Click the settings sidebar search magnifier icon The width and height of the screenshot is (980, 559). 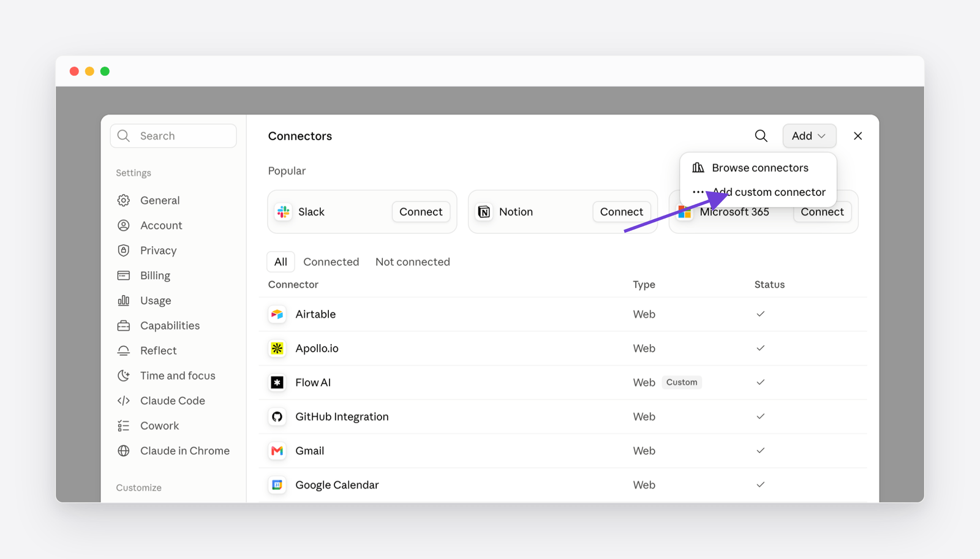pyautogui.click(x=124, y=136)
